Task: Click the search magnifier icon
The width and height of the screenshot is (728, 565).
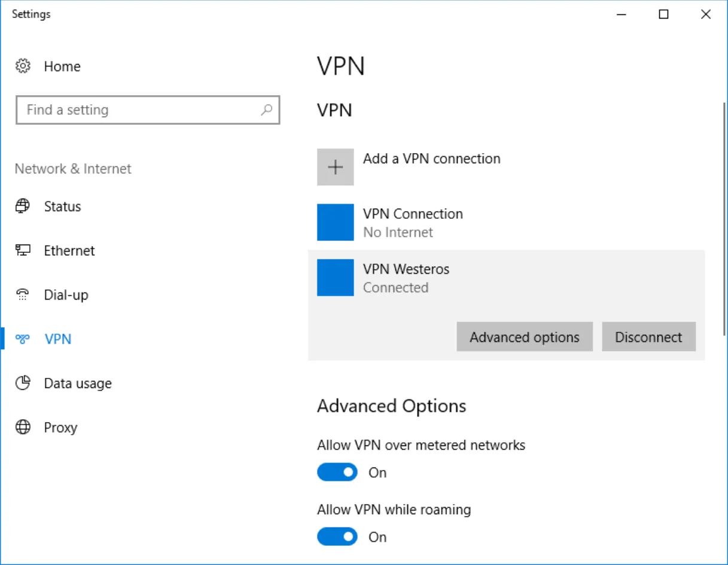Action: click(x=267, y=110)
